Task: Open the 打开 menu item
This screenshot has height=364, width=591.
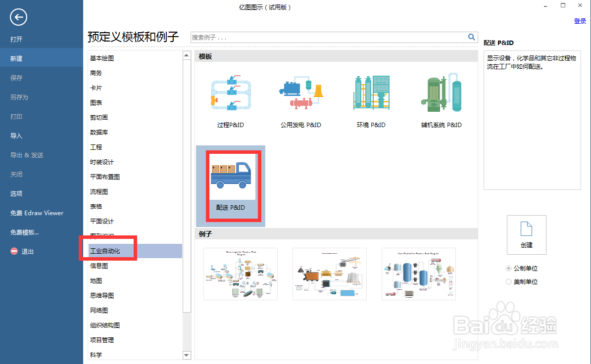Action: coord(16,39)
